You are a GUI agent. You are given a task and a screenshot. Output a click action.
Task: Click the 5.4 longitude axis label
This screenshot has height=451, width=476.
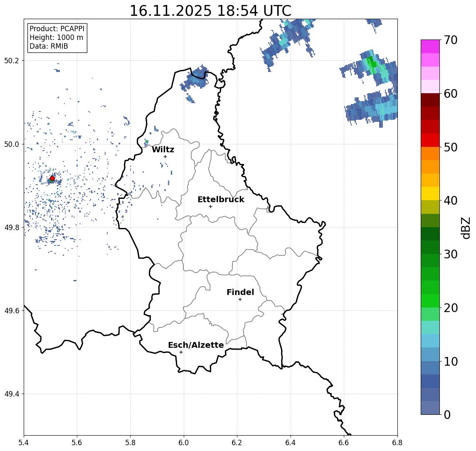pos(24,443)
